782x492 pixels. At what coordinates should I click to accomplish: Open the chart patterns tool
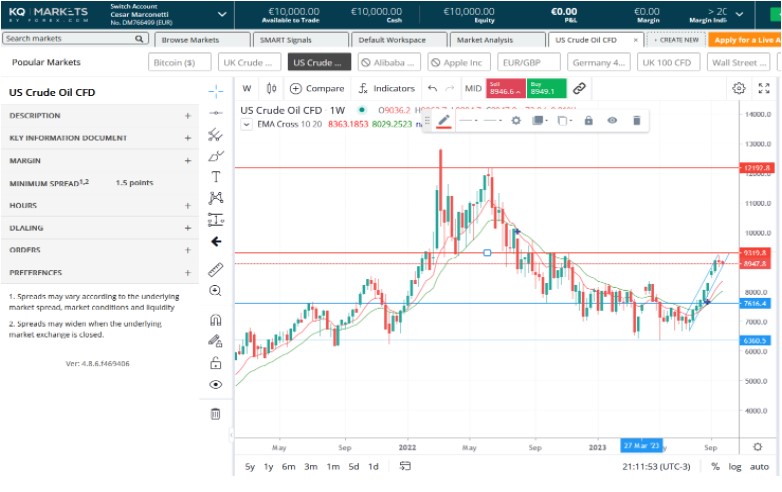click(x=215, y=198)
